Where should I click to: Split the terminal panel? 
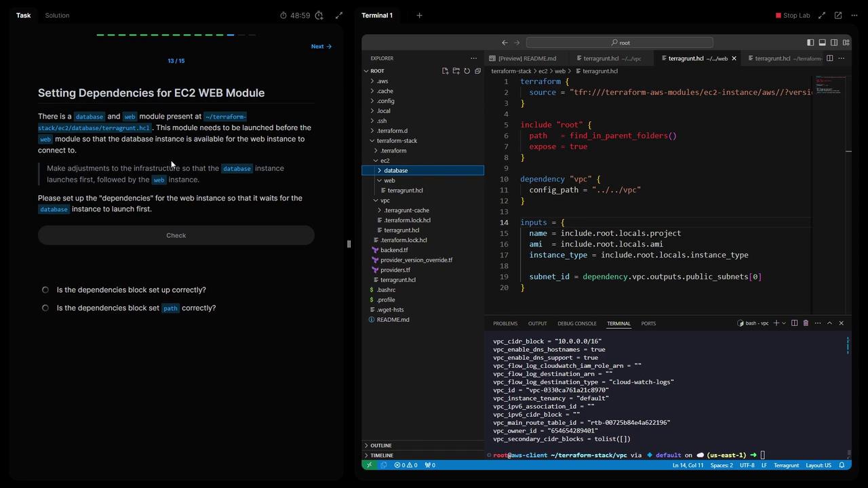click(794, 323)
